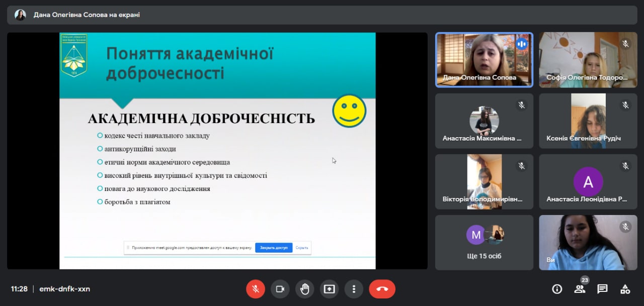Click the banner text Дана Олегівна Сопова на екрані

[x=87, y=15]
